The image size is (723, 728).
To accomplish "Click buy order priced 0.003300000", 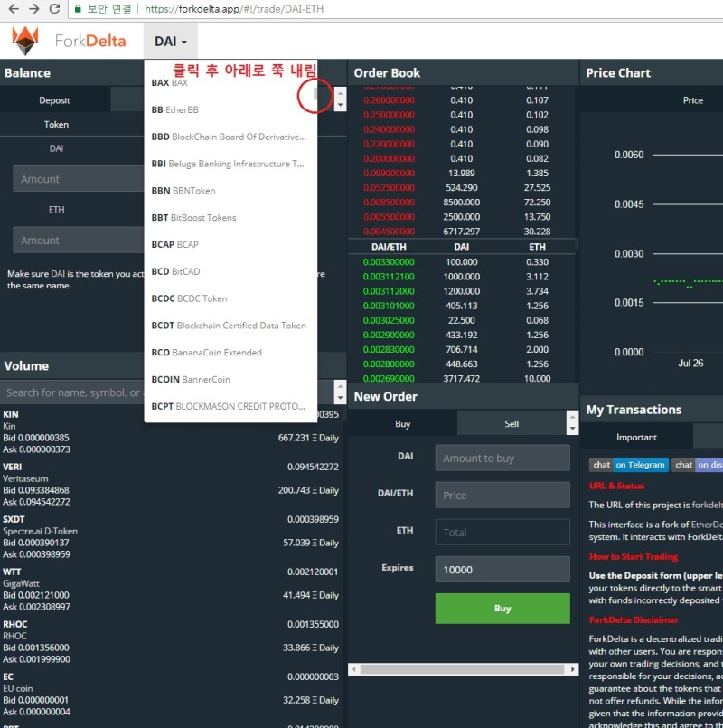I will tap(462, 262).
